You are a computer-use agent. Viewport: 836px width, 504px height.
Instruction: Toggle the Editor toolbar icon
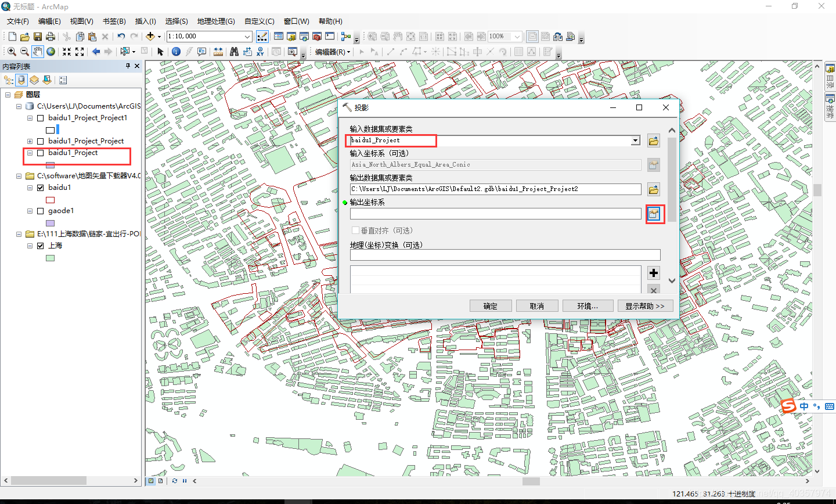262,37
